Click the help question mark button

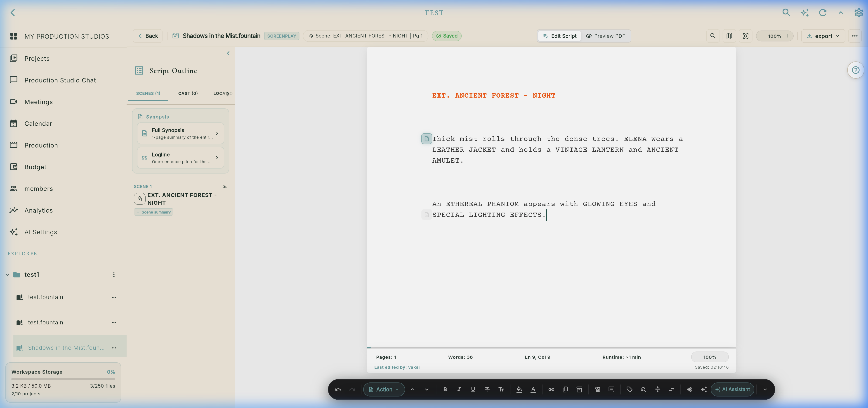point(856,70)
